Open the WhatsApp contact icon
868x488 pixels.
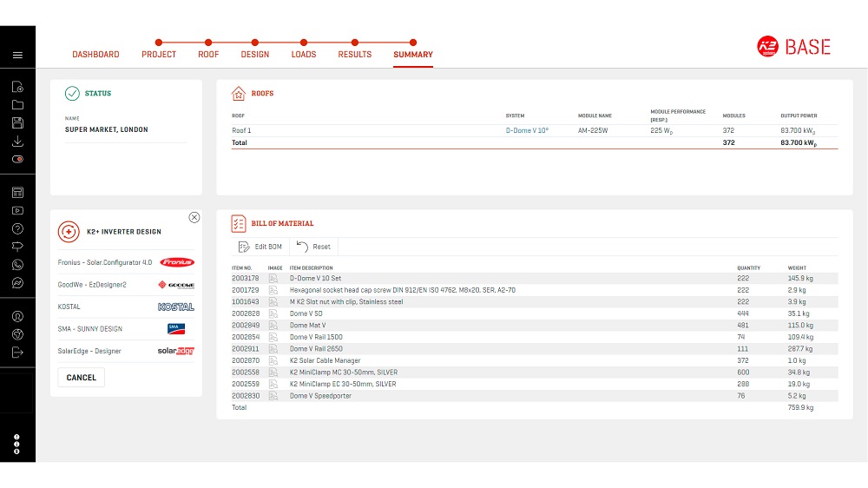[x=17, y=265]
